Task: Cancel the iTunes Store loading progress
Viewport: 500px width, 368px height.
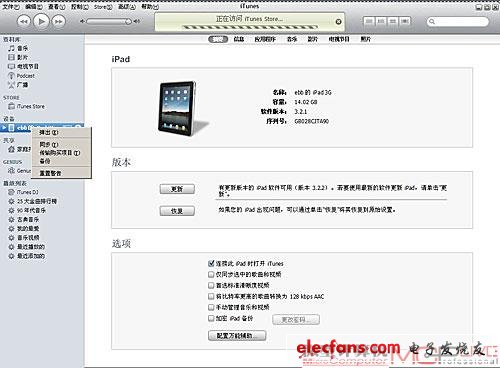Action: 338,22
